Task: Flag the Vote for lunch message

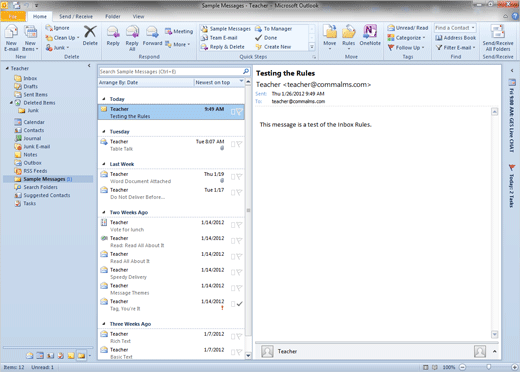Action: [239, 225]
